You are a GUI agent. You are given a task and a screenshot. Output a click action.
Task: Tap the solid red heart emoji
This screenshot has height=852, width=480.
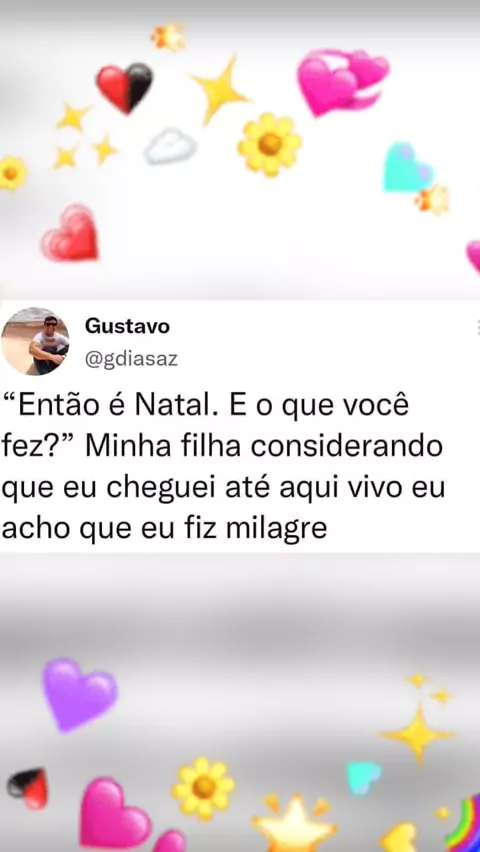[70, 234]
